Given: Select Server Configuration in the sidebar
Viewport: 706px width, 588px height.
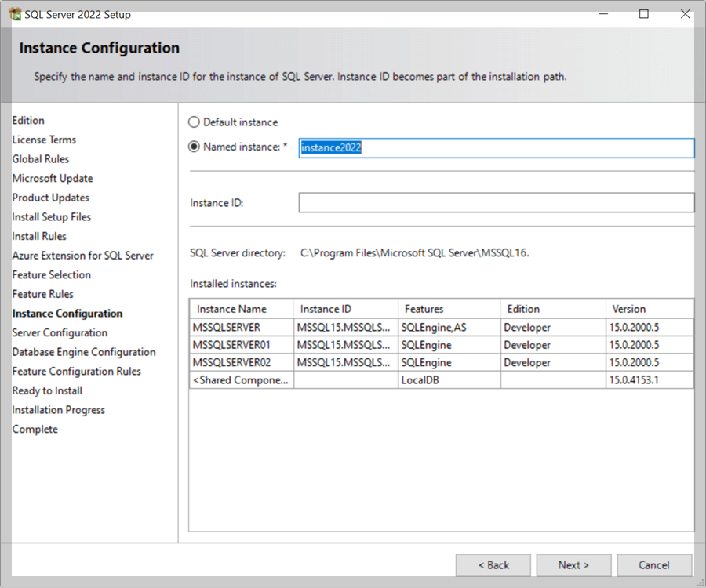Looking at the screenshot, I should (x=60, y=333).
